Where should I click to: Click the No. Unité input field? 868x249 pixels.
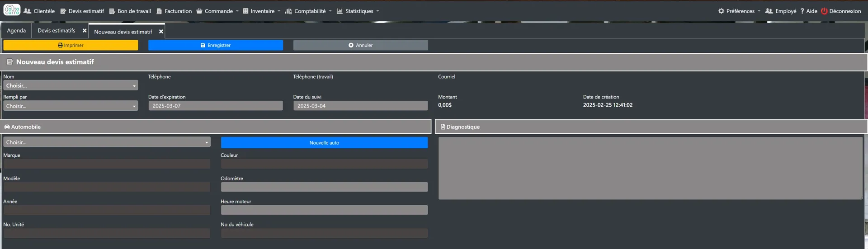107,233
